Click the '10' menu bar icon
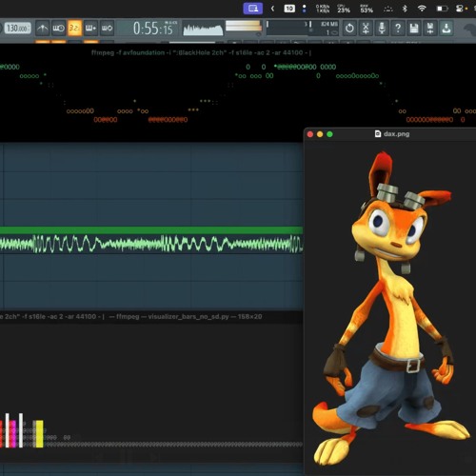Image resolution: width=476 pixels, height=476 pixels. (289, 9)
